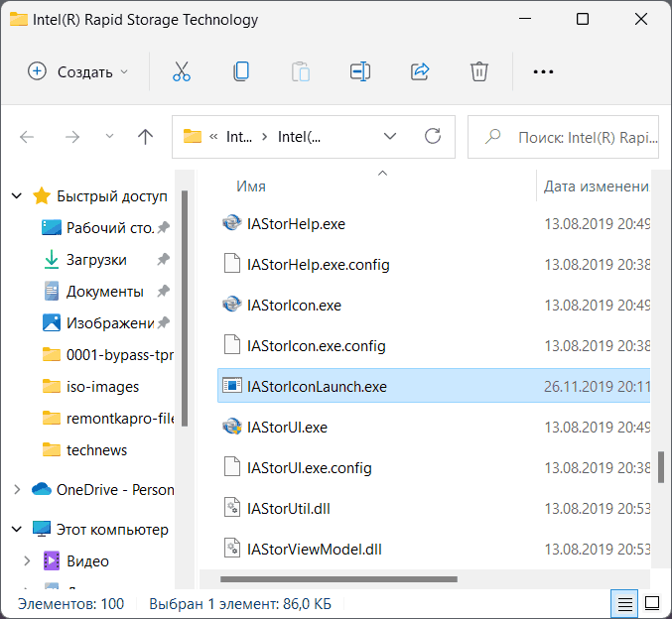Screen dimensions: 672x619
Task: Click date 26.11.2019 20:11 cell
Action: point(597,387)
